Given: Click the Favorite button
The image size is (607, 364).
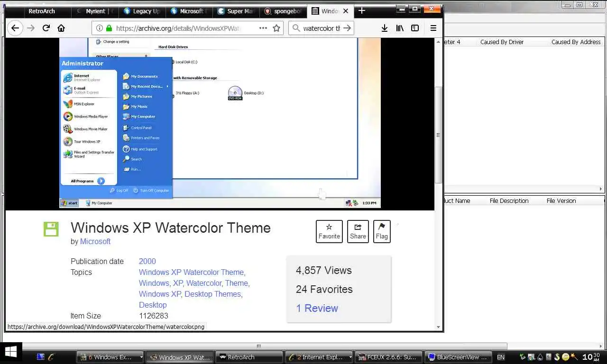Looking at the screenshot, I should point(329,231).
